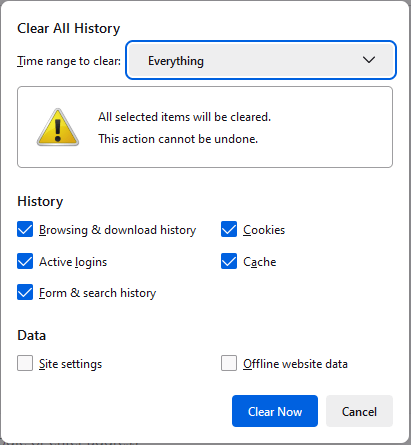Cancel the Clear All History dialog
The image size is (411, 445).
coord(359,411)
